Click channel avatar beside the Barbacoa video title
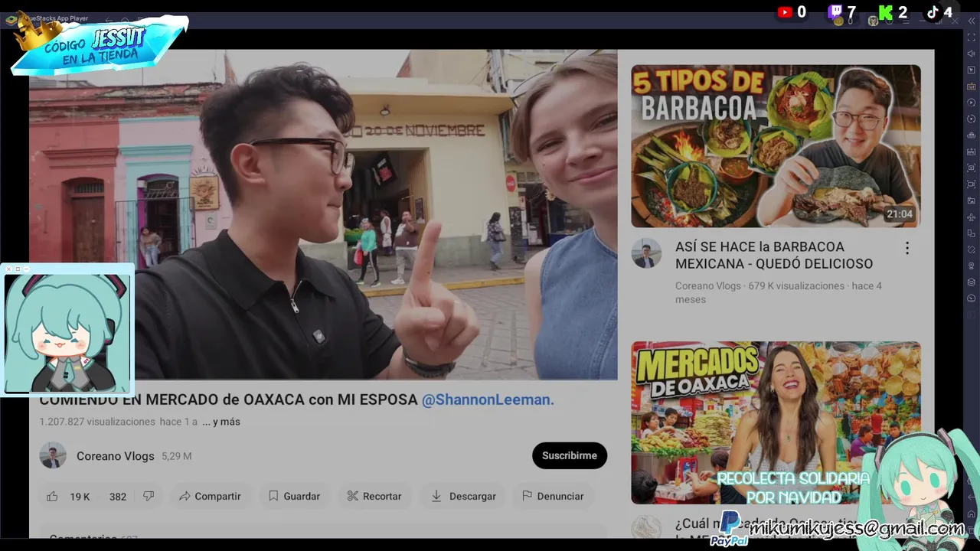This screenshot has height=551, width=980. pyautogui.click(x=646, y=253)
